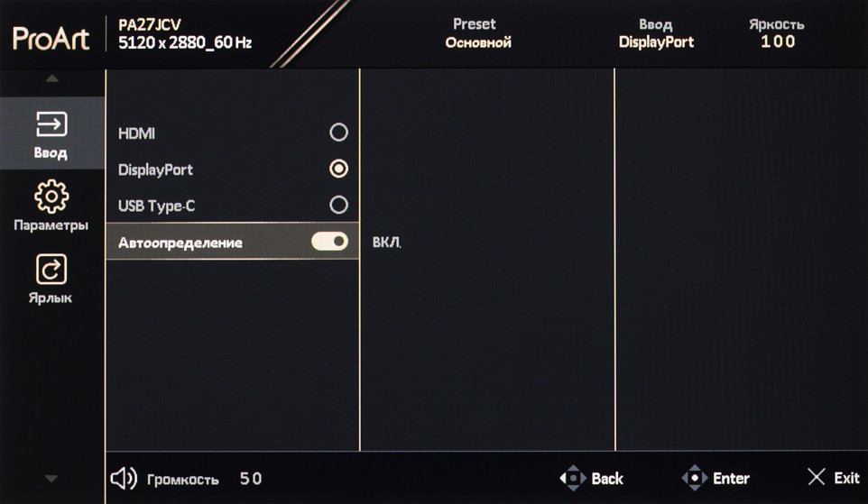Click the Enter joystick icon
Viewport: 868px width, 504px height.
coord(694,479)
